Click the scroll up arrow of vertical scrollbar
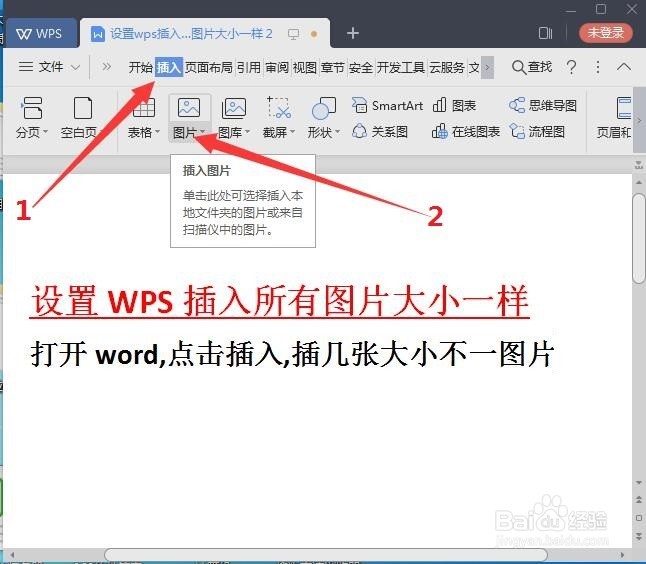The height and width of the screenshot is (564, 646). (x=639, y=182)
